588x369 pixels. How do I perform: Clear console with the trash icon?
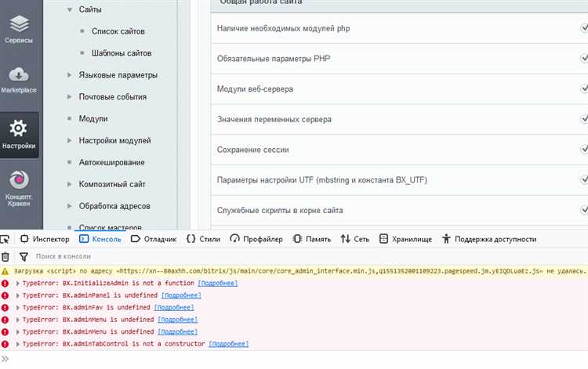click(x=5, y=257)
